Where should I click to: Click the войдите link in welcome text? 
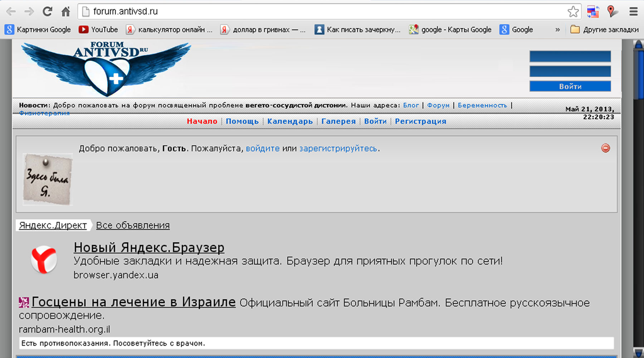263,149
